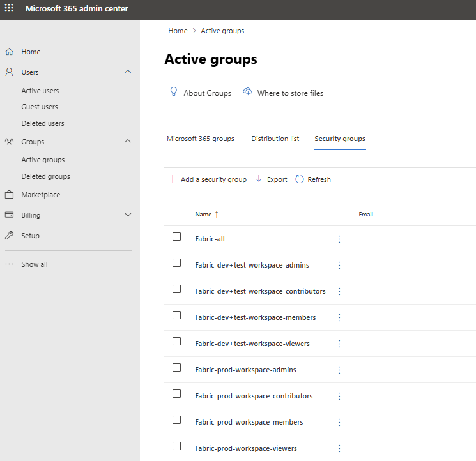Open more actions for Fabric-all
Image resolution: width=476 pixels, height=461 pixels.
pos(339,239)
